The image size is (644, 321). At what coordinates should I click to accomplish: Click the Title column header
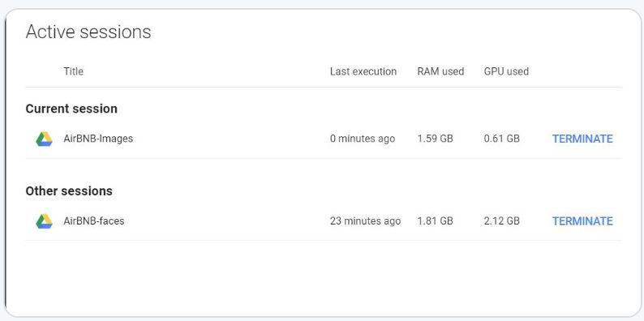click(74, 71)
